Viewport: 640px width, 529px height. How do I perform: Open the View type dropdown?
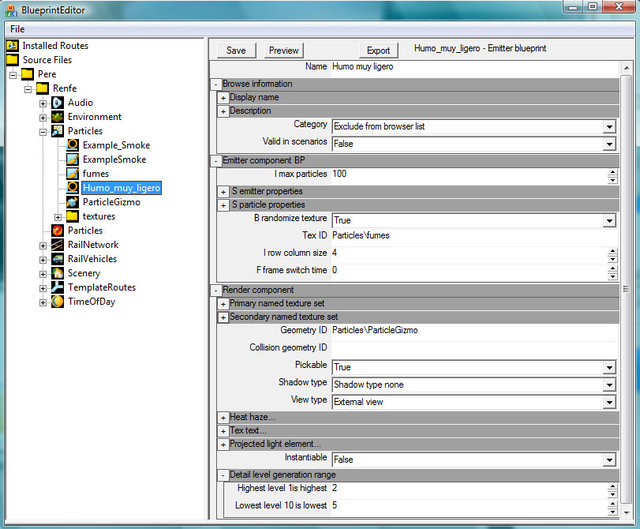coord(608,403)
